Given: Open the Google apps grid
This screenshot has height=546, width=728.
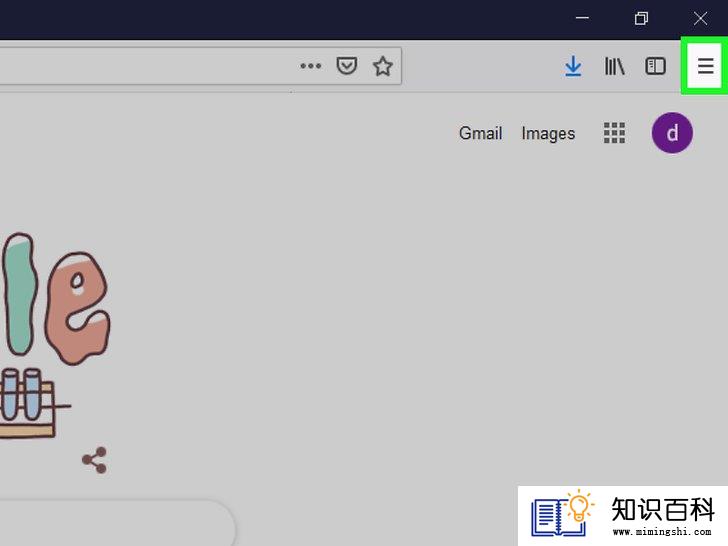Looking at the screenshot, I should [614, 133].
